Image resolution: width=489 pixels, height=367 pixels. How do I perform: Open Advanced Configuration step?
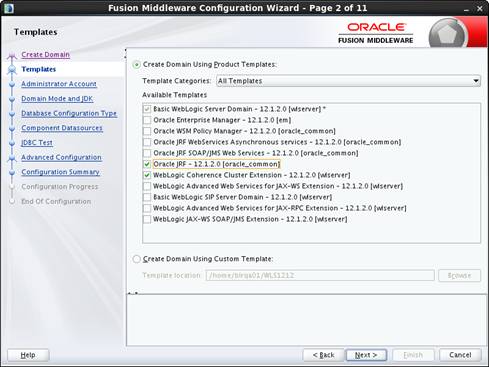coord(61,157)
